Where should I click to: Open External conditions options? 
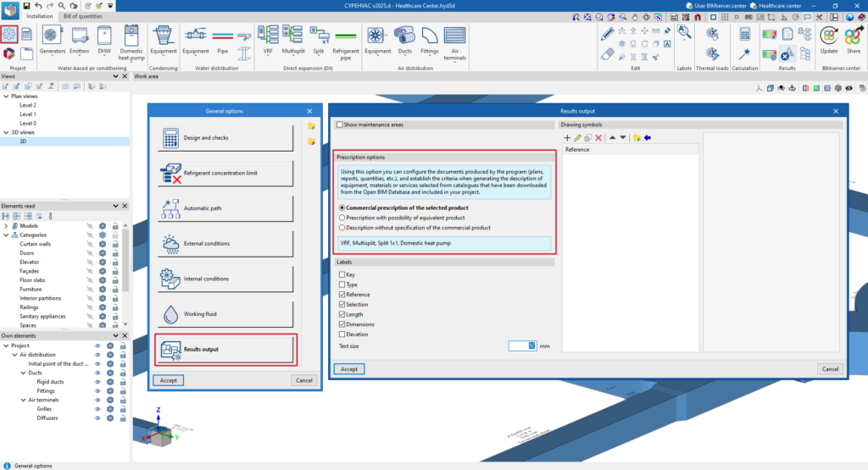225,244
